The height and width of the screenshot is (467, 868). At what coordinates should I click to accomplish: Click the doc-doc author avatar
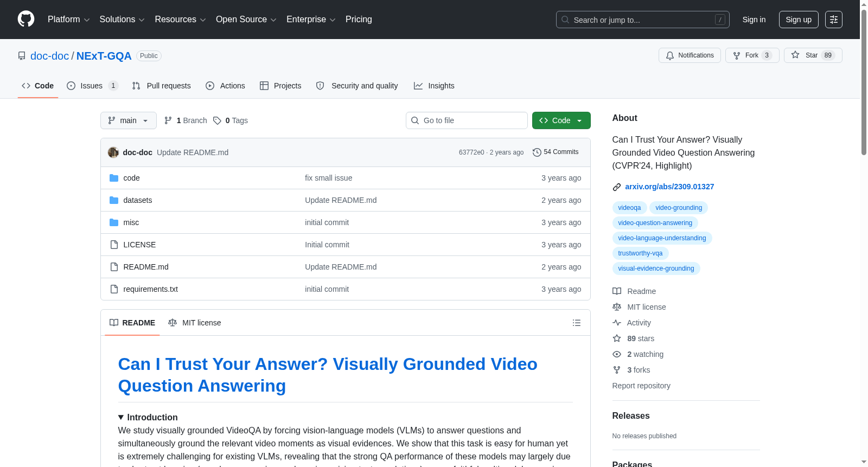[x=113, y=152]
